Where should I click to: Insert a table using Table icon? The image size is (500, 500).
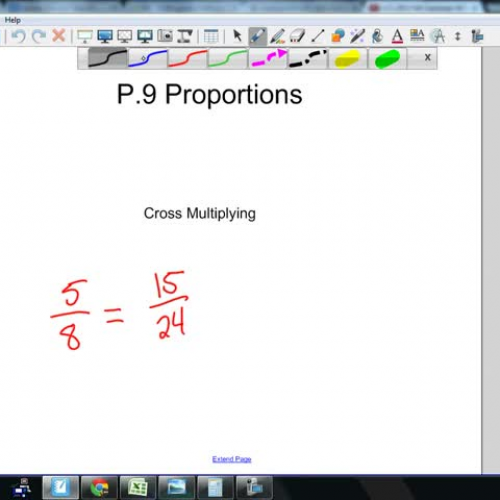pyautogui.click(x=211, y=36)
